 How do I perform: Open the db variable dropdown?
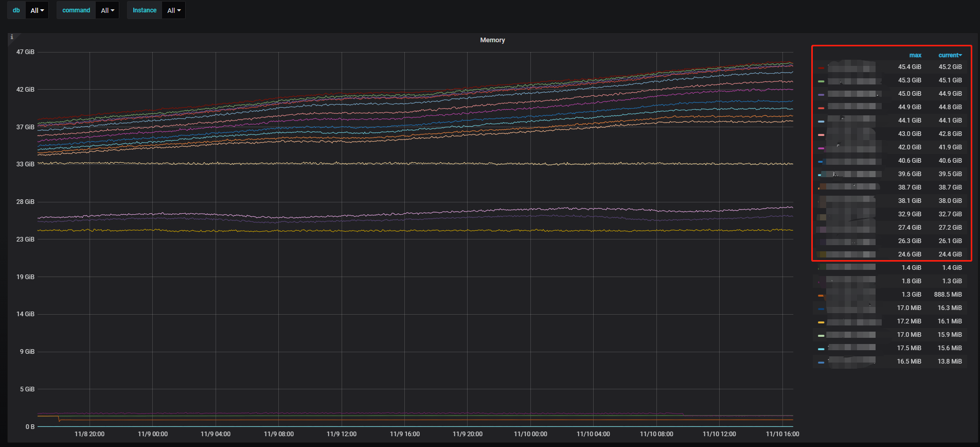[x=37, y=10]
